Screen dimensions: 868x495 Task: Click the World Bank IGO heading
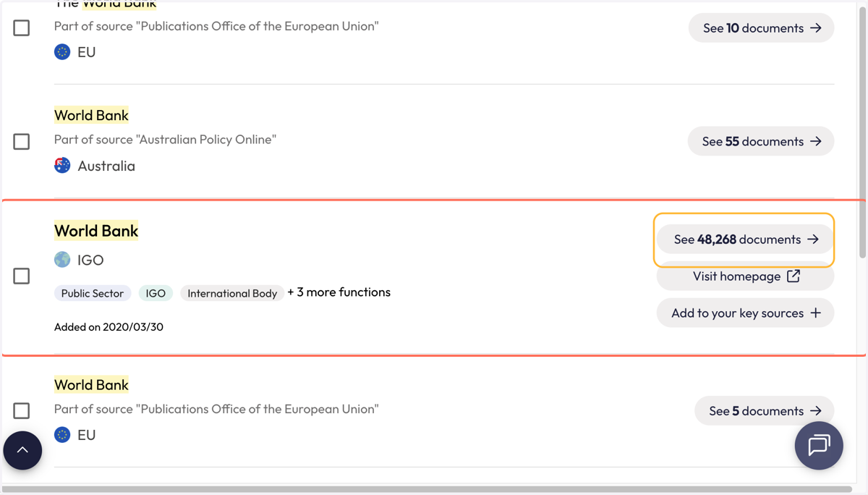pos(96,231)
